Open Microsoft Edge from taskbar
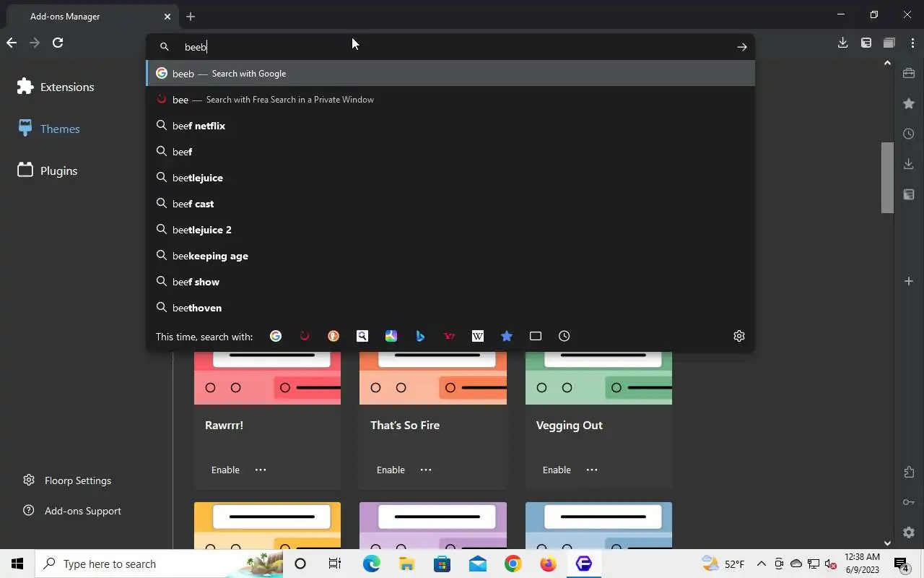Viewport: 924px width, 578px height. point(371,564)
